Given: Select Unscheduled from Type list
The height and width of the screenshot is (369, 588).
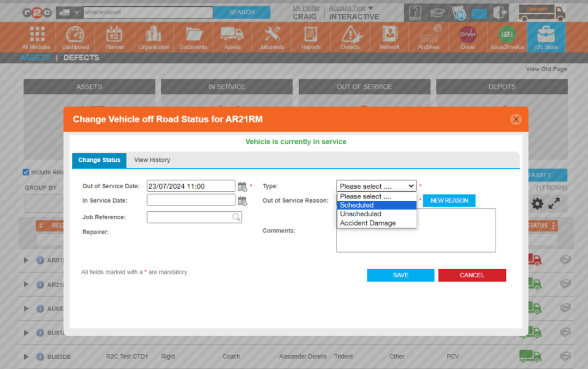Looking at the screenshot, I should 377,214.
